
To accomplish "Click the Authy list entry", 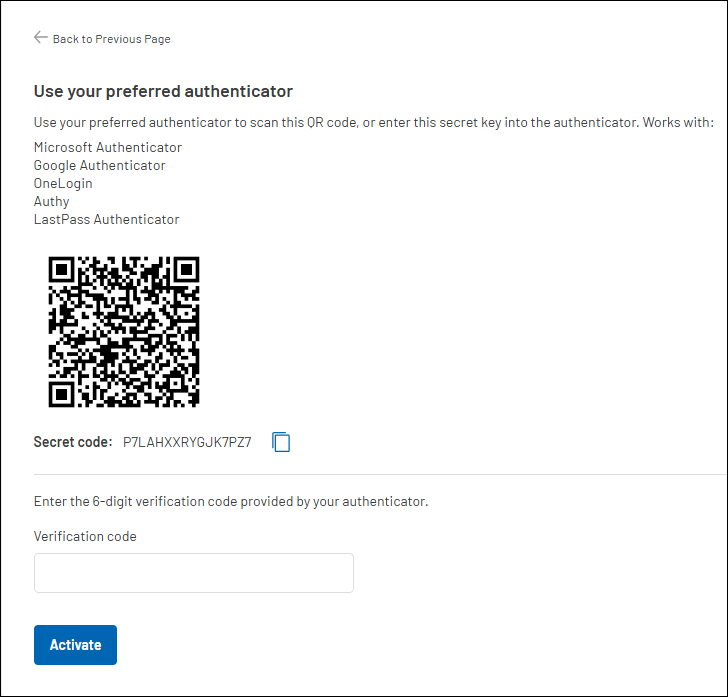I will pyautogui.click(x=52, y=201).
